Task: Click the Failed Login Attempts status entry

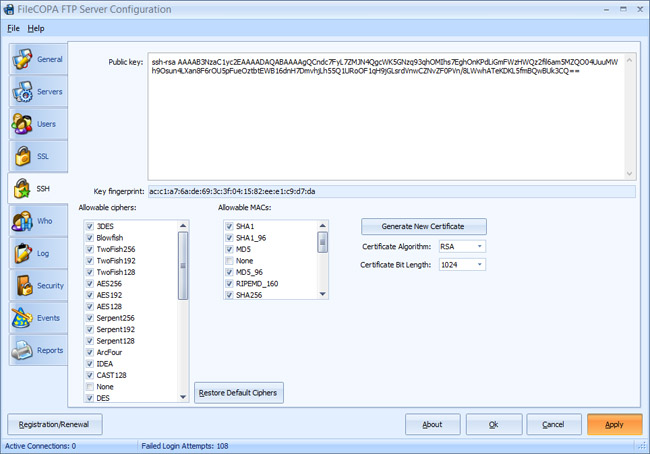Action: pyautogui.click(x=184, y=446)
